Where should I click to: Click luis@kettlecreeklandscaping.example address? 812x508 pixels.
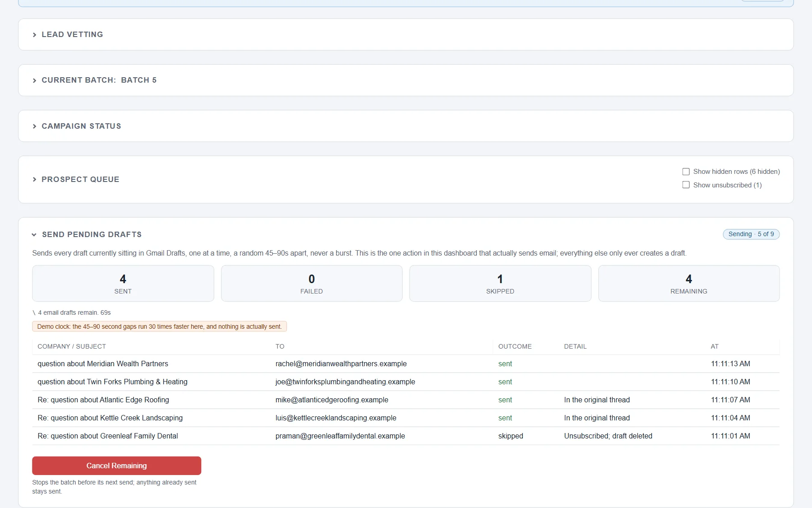[336, 418]
